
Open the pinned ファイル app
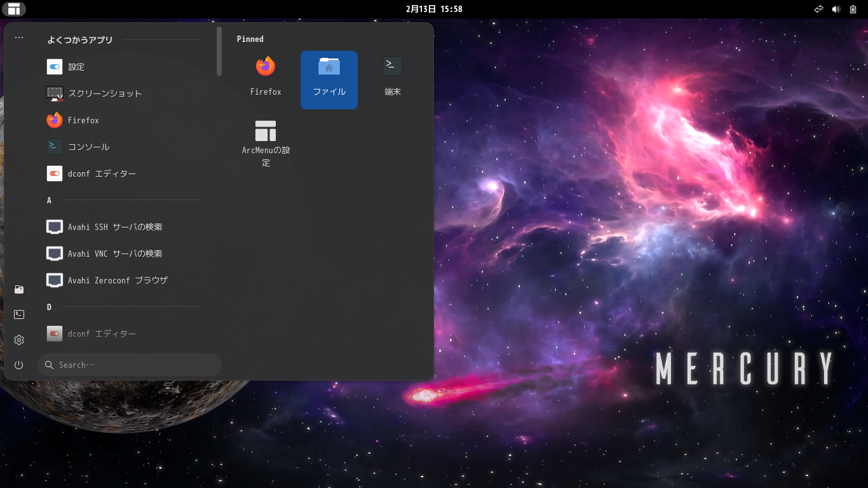point(329,80)
